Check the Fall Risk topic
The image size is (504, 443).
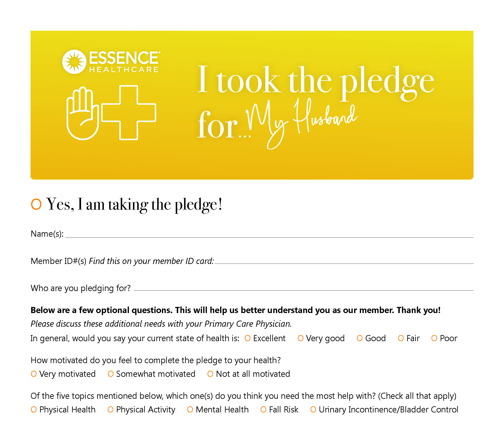point(263,409)
